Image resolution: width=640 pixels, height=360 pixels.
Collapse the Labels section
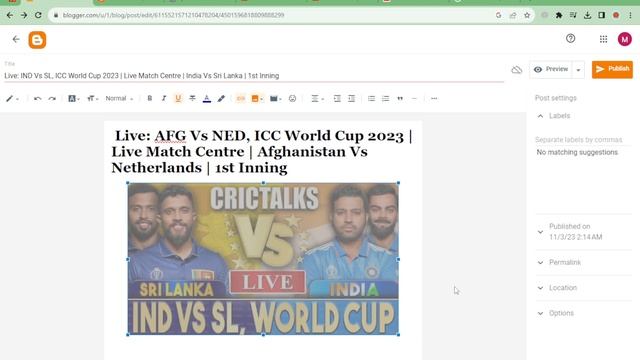click(540, 116)
